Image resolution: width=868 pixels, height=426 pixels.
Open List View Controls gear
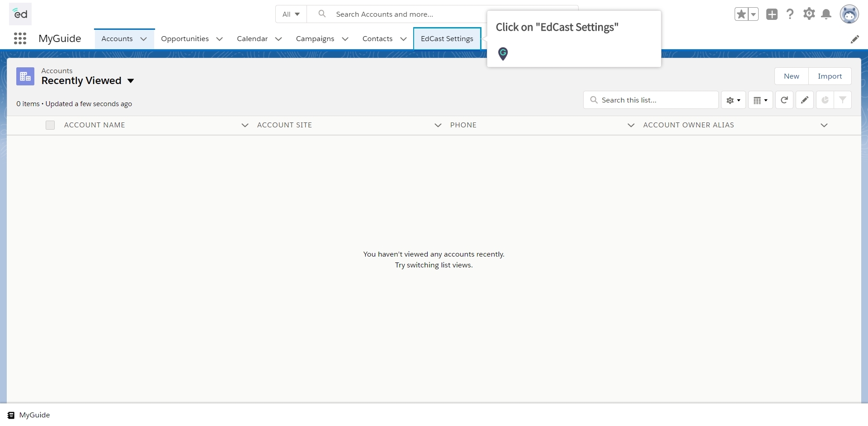click(x=733, y=100)
